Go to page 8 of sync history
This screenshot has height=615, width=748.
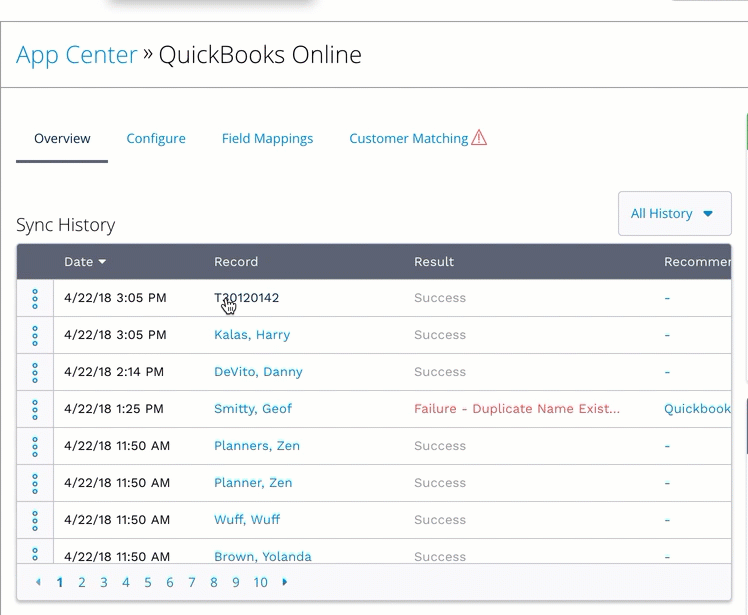point(213,582)
